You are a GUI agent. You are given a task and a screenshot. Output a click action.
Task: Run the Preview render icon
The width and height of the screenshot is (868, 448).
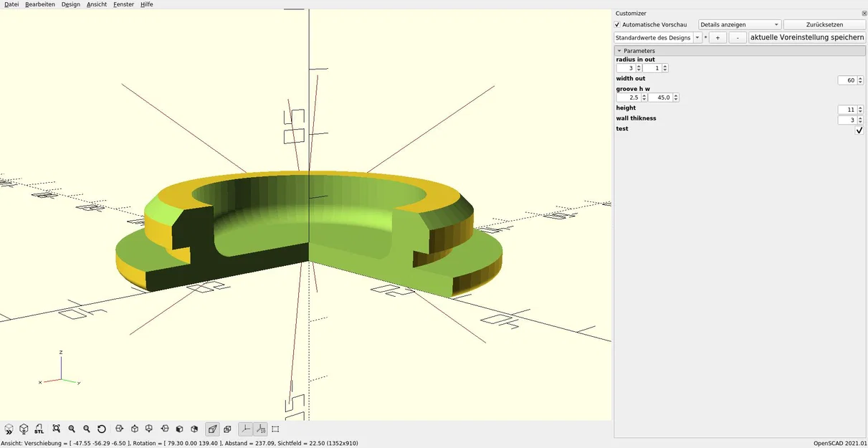(x=9, y=429)
